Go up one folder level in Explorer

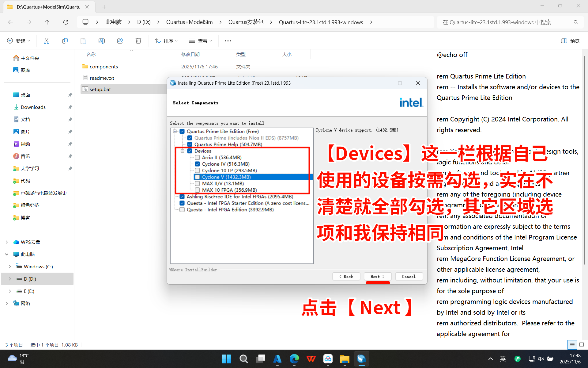click(47, 22)
